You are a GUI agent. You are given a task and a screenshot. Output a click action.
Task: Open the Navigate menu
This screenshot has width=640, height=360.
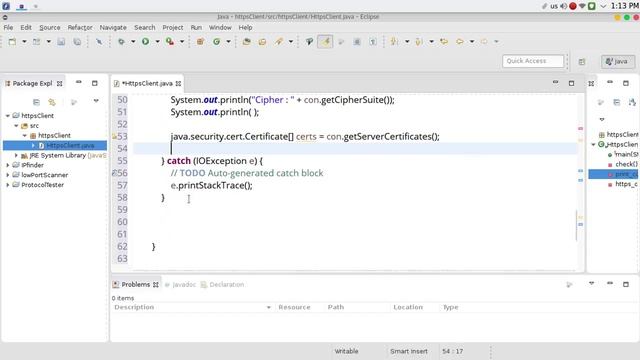coord(113,28)
